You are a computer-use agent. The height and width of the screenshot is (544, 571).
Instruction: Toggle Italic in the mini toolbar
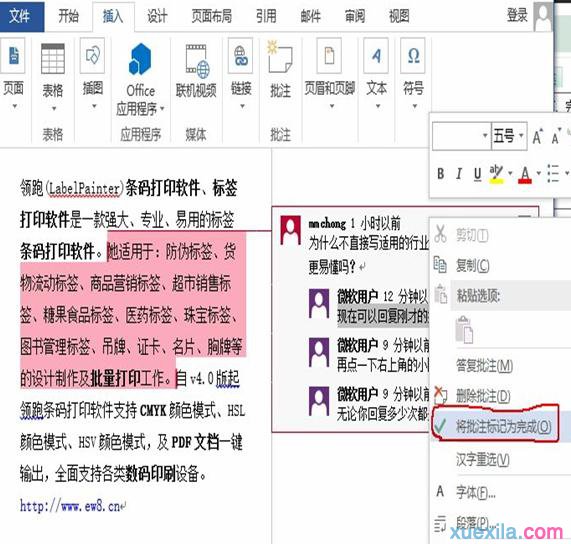(459, 174)
